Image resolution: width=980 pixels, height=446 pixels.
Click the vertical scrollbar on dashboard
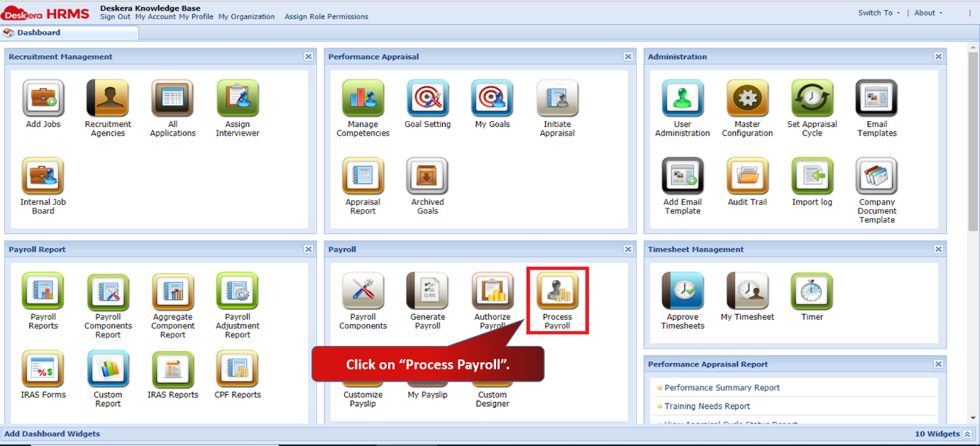click(973, 141)
